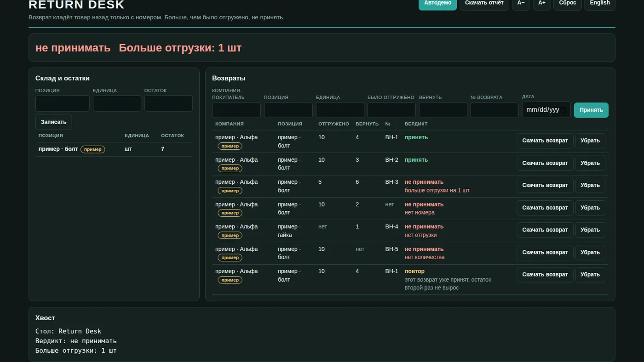Image resolution: width=644 pixels, height=362 pixels.
Task: Select the stock row пример · болт
Action: (x=114, y=149)
